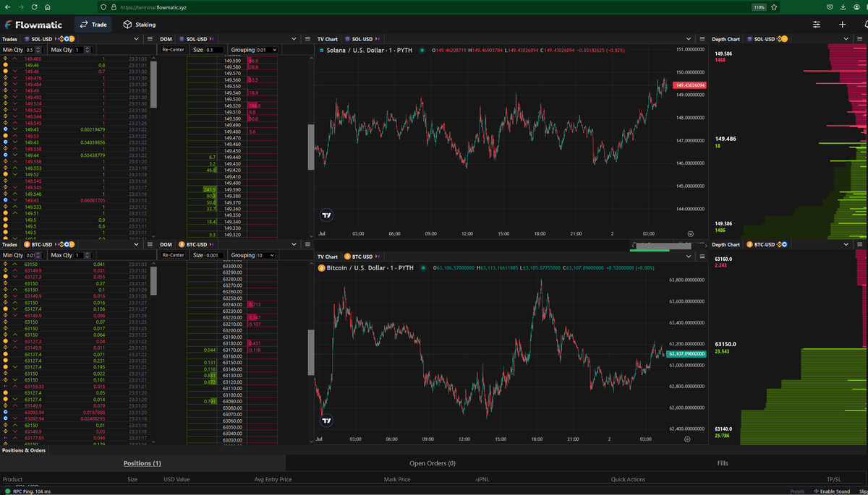The height and width of the screenshot is (495, 868).
Task: Expand BTC-USD Trades panel chevron
Action: [137, 244]
